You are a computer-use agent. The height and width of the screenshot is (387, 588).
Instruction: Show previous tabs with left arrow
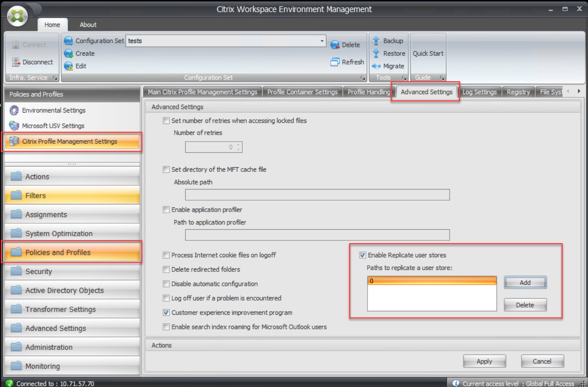click(x=568, y=91)
